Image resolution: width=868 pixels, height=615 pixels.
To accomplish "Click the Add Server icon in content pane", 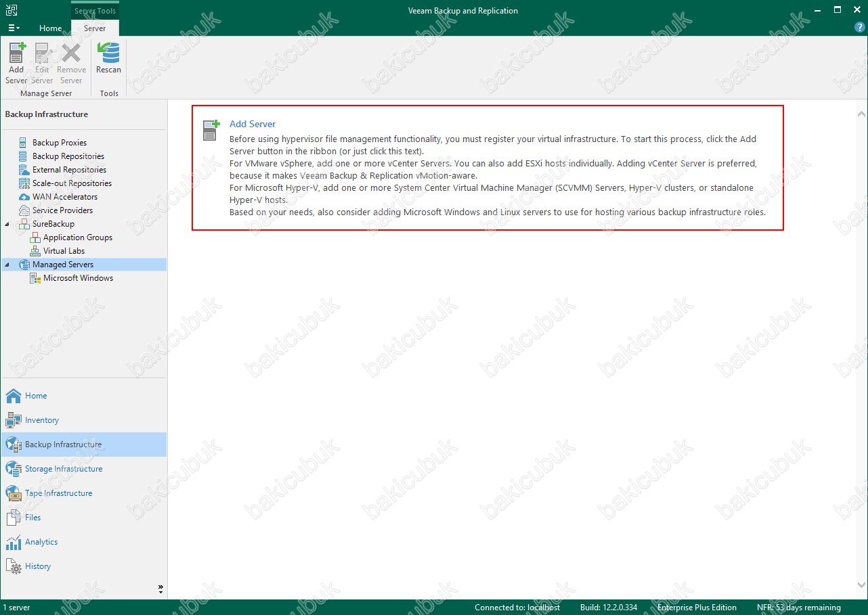I will click(212, 130).
